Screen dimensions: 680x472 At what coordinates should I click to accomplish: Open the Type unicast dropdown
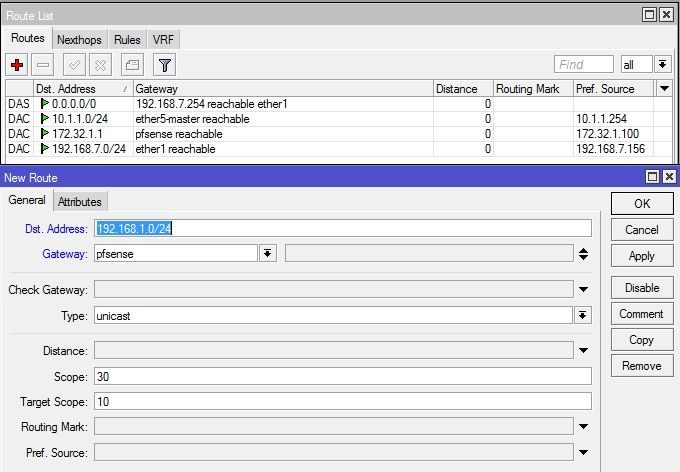point(583,315)
